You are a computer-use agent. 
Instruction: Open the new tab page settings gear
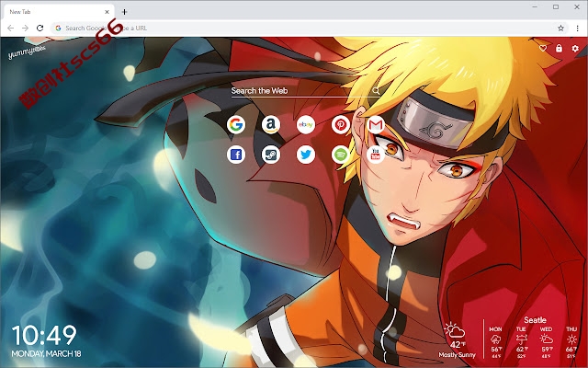coord(575,49)
